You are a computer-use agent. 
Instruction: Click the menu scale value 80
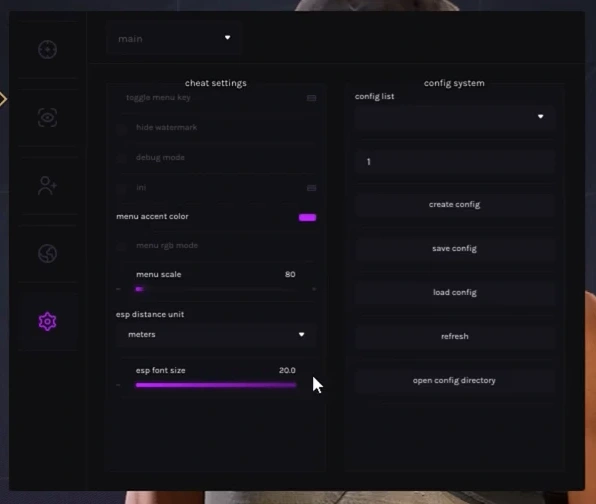tap(290, 274)
